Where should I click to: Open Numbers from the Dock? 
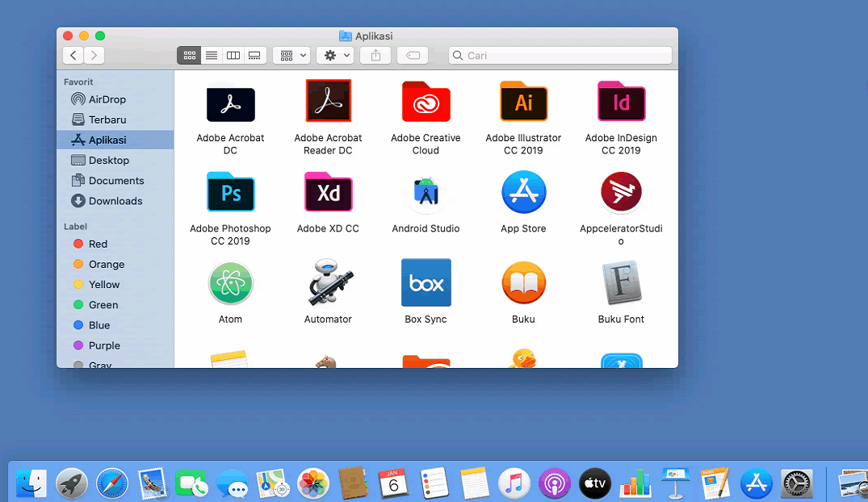(x=635, y=483)
